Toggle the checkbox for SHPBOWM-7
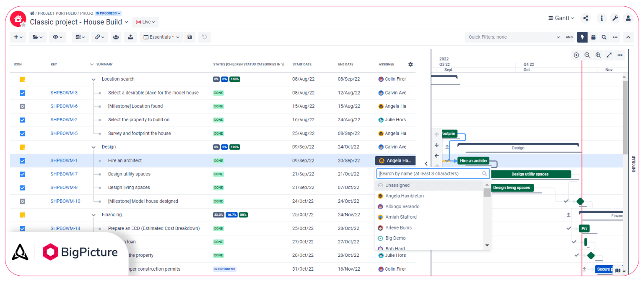Image resolution: width=644 pixels, height=282 pixels. (x=23, y=174)
